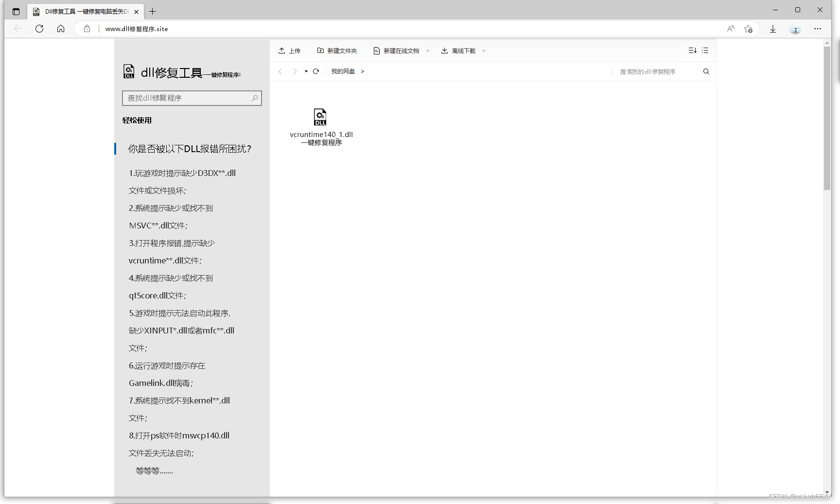Maximize the browser window
840x504 pixels.
798,10
